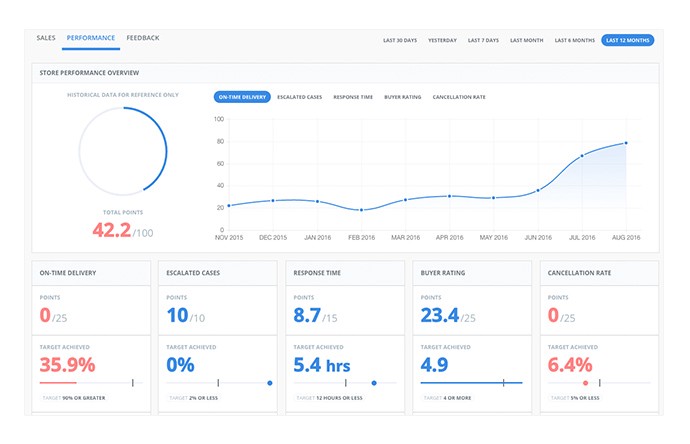This screenshot has width=690, height=444.
Task: Click the 6.4% cancellation value
Action: point(570,365)
